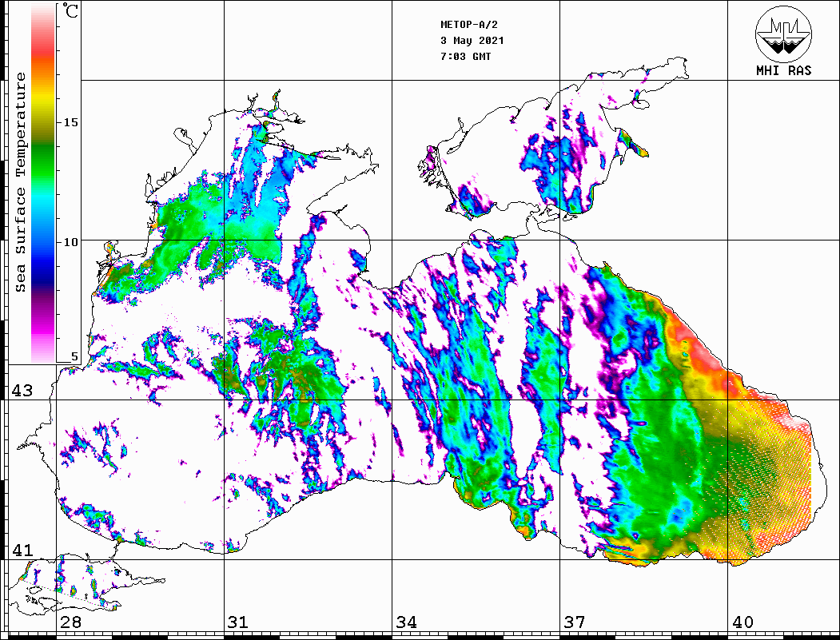Click the '7:03 GMT' time text
This screenshot has height=640, width=840.
tap(465, 56)
